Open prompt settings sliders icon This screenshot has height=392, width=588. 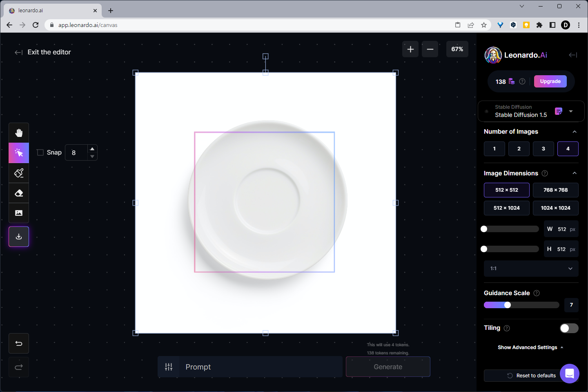point(169,367)
